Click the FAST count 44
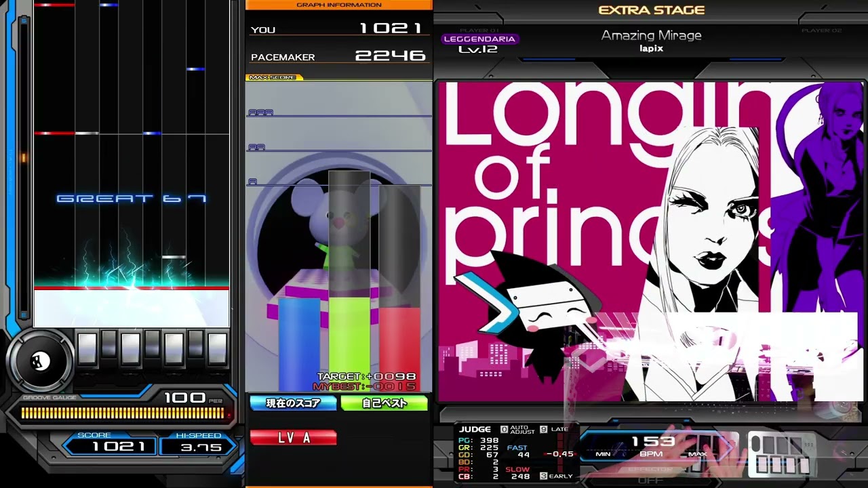Screen dimensions: 868x488 coord(524,455)
